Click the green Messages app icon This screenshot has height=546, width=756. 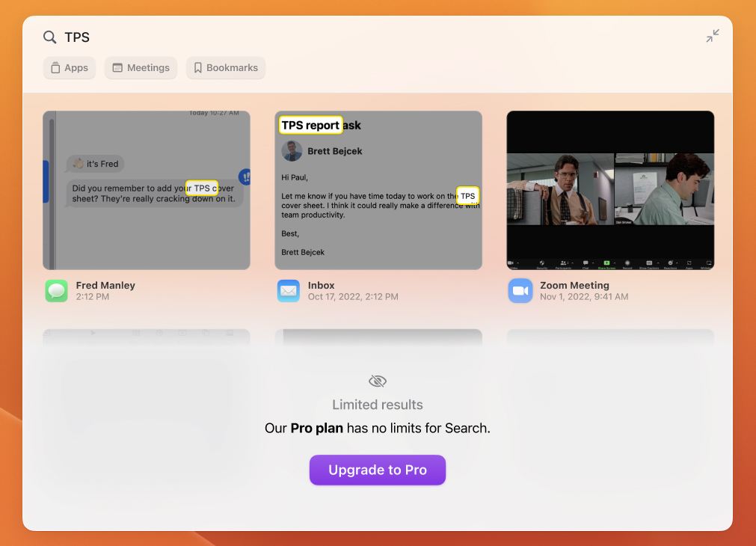tap(56, 291)
